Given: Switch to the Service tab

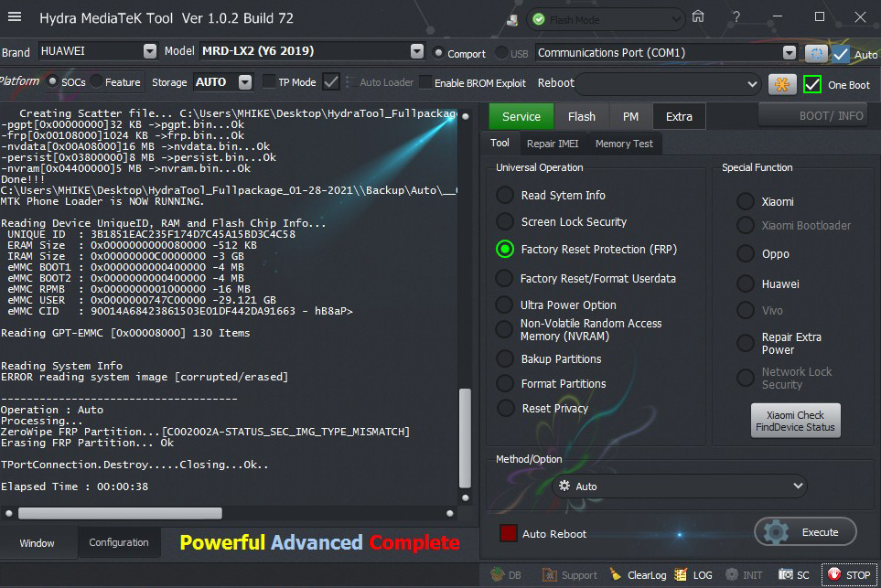Looking at the screenshot, I should 521,116.
